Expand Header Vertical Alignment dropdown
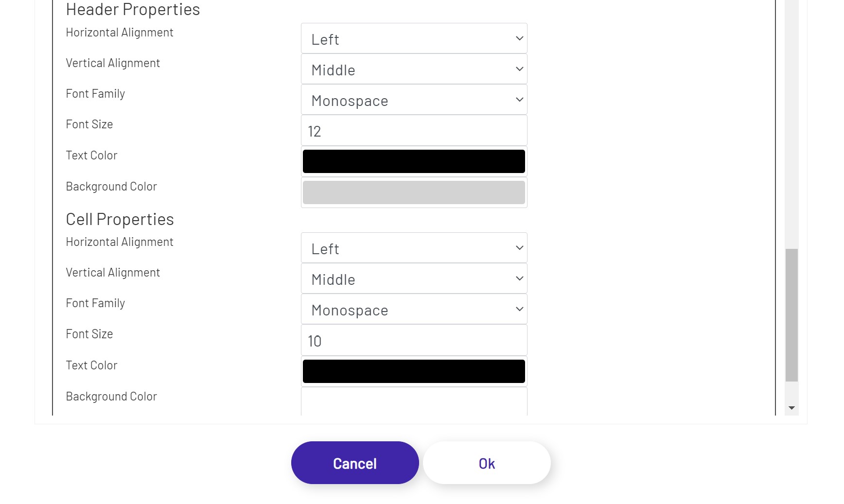This screenshot has height=504, width=844. pyautogui.click(x=413, y=70)
